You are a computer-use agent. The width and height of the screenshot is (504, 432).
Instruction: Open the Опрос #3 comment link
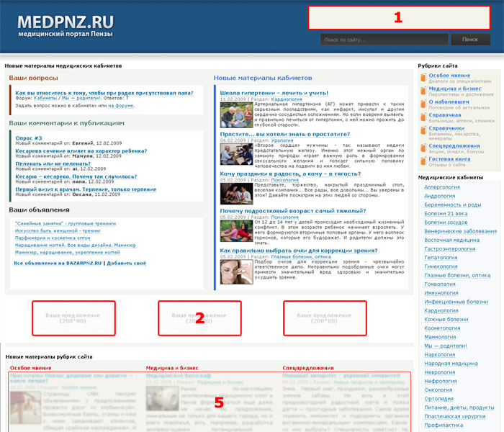(29, 138)
